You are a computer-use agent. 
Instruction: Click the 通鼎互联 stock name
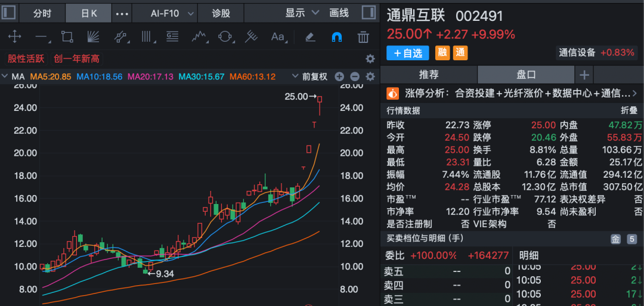click(416, 16)
